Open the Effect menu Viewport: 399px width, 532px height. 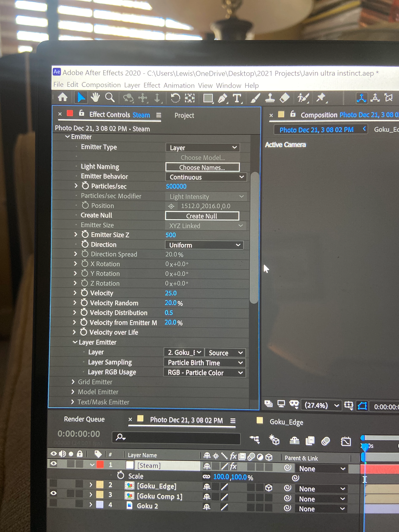tap(152, 85)
